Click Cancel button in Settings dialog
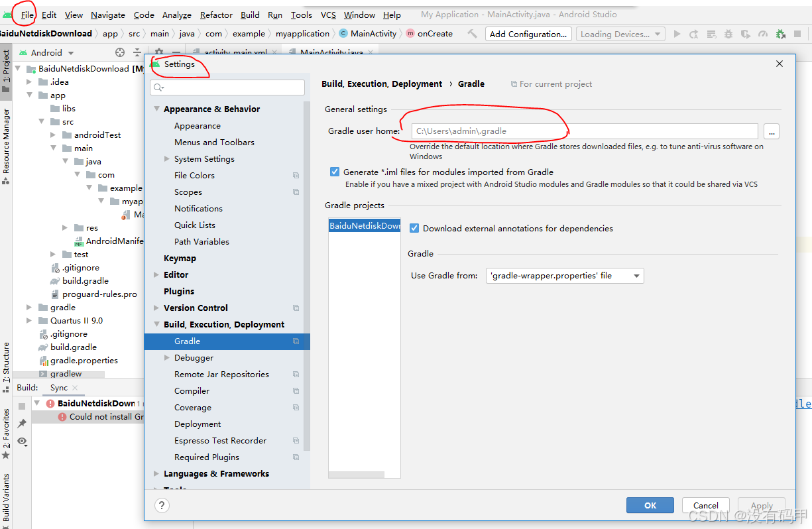The image size is (812, 529). 706,505
